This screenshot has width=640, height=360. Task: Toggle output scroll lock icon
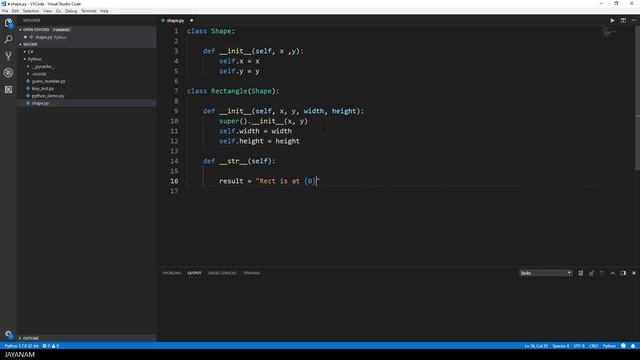(591, 273)
